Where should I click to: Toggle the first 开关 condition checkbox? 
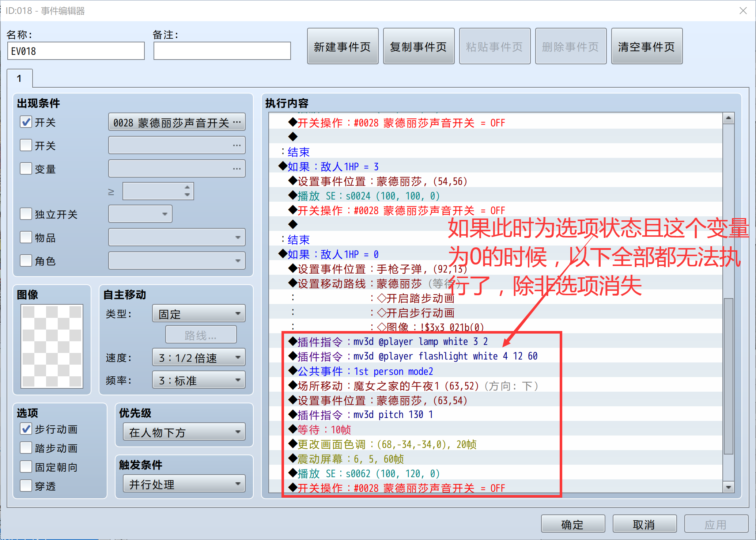pos(26,122)
